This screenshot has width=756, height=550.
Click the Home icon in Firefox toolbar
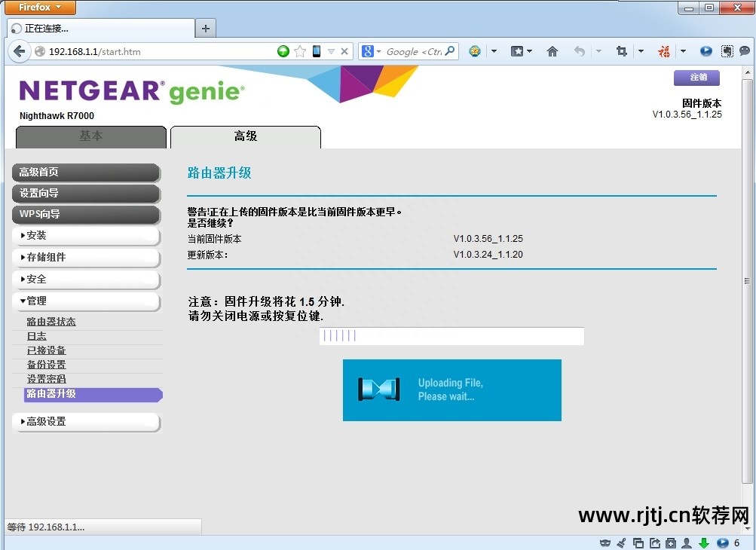click(x=552, y=51)
